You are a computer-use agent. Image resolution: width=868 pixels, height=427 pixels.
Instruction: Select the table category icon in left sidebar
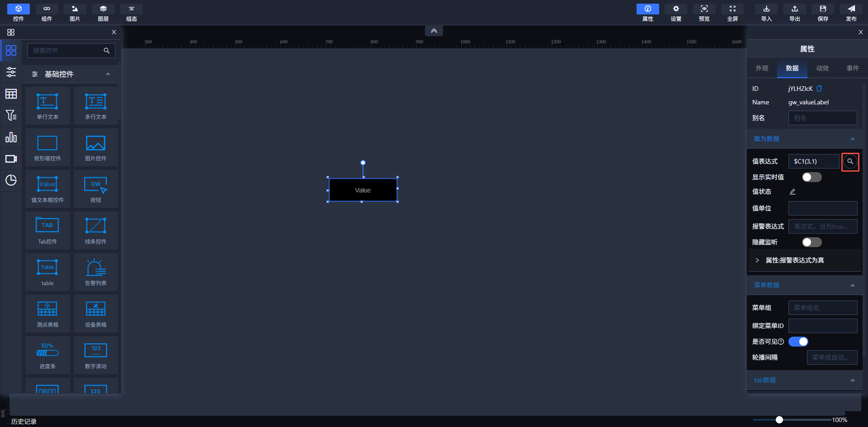click(11, 94)
